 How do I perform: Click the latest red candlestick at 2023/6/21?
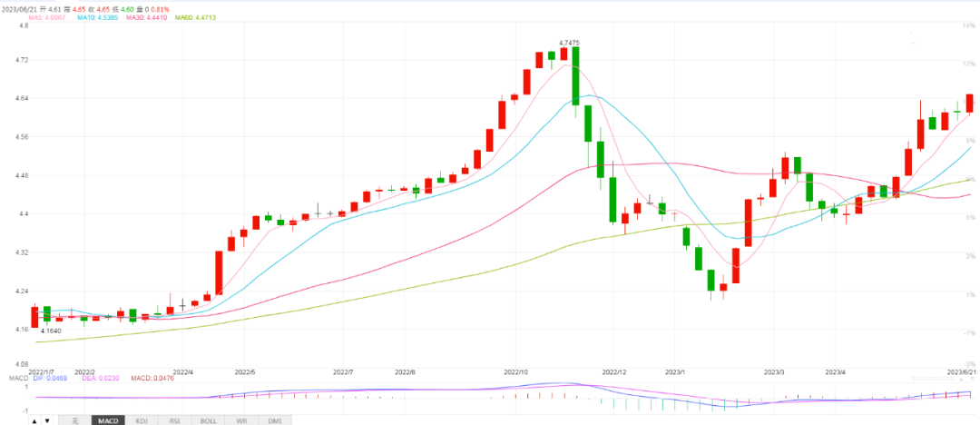click(969, 104)
